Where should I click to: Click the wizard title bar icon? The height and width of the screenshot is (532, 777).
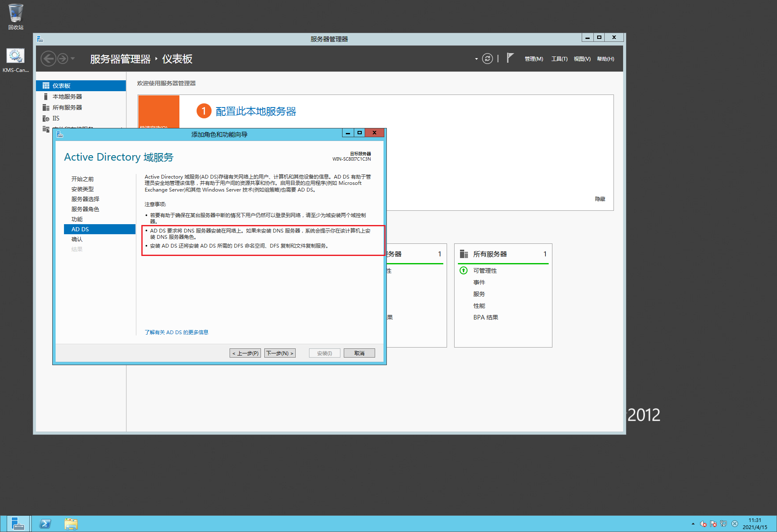(x=60, y=134)
